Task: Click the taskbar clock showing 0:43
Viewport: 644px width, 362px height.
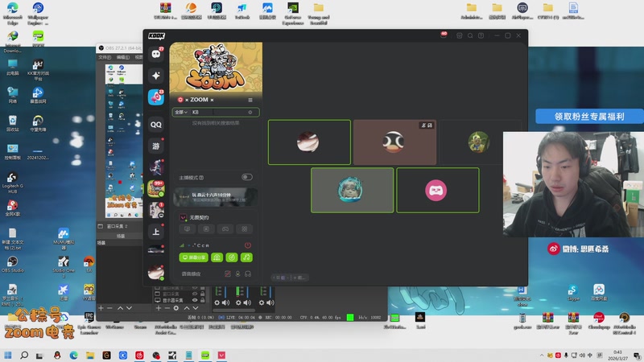Action: [x=617, y=355]
